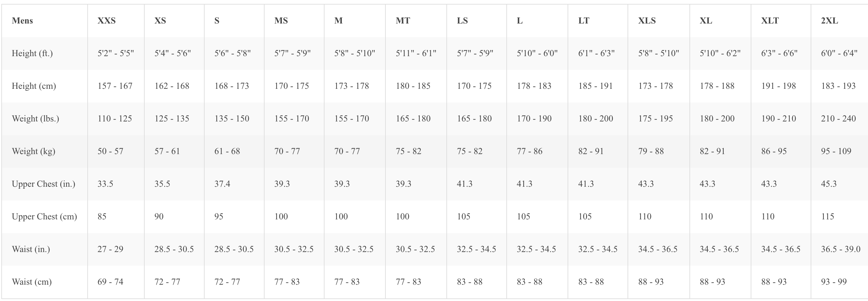Click the Mens header cell
868x301 pixels.
pyautogui.click(x=22, y=21)
